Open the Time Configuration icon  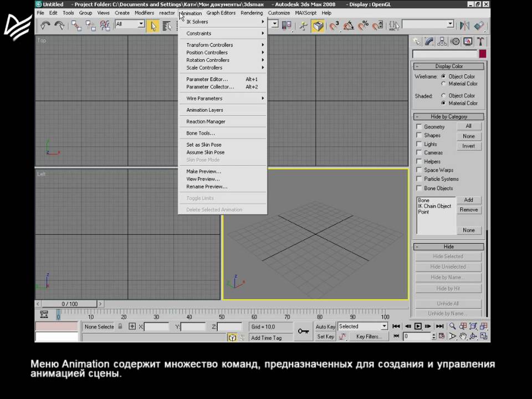click(x=442, y=336)
